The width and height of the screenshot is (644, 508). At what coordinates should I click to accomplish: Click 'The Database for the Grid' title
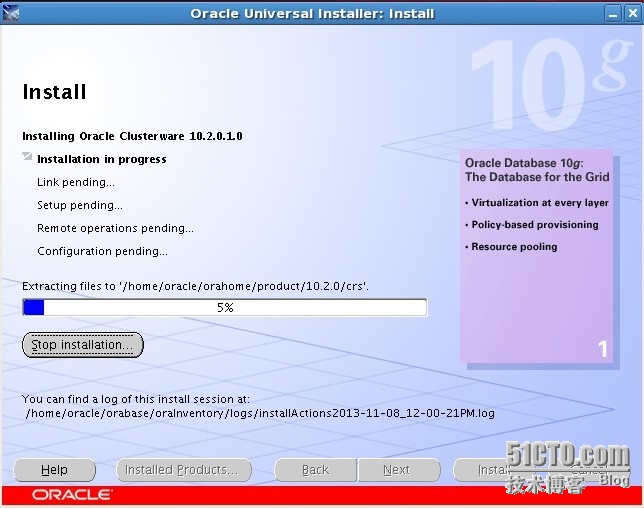point(537,177)
